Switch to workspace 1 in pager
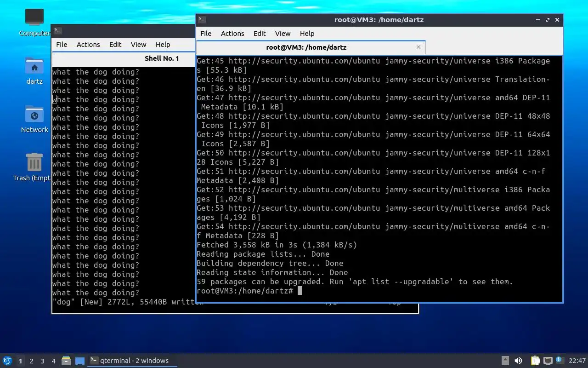Image resolution: width=588 pixels, height=368 pixels. 20,361
